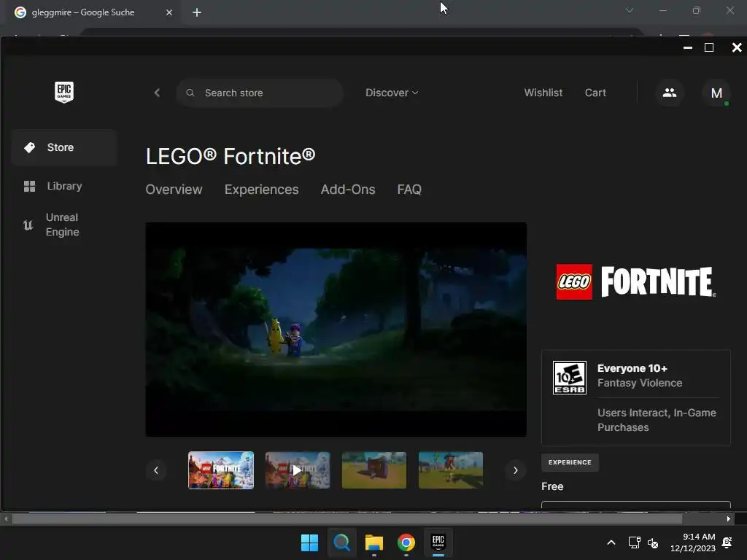Click the network status tray icon
This screenshot has height=560, width=747.
pos(634,542)
